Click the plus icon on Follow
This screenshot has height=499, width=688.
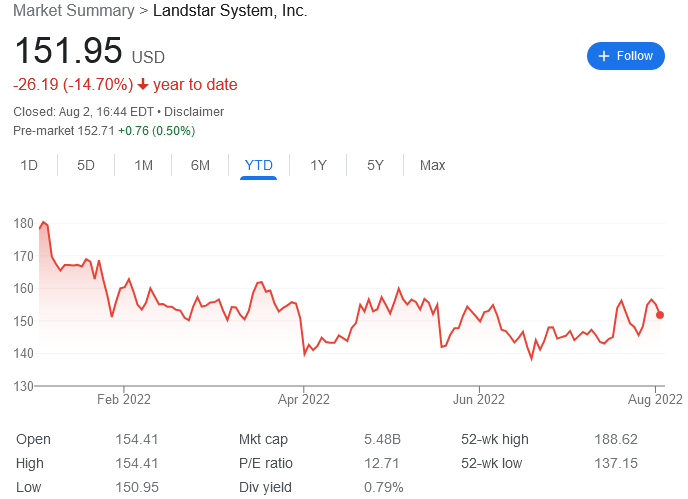click(x=604, y=56)
